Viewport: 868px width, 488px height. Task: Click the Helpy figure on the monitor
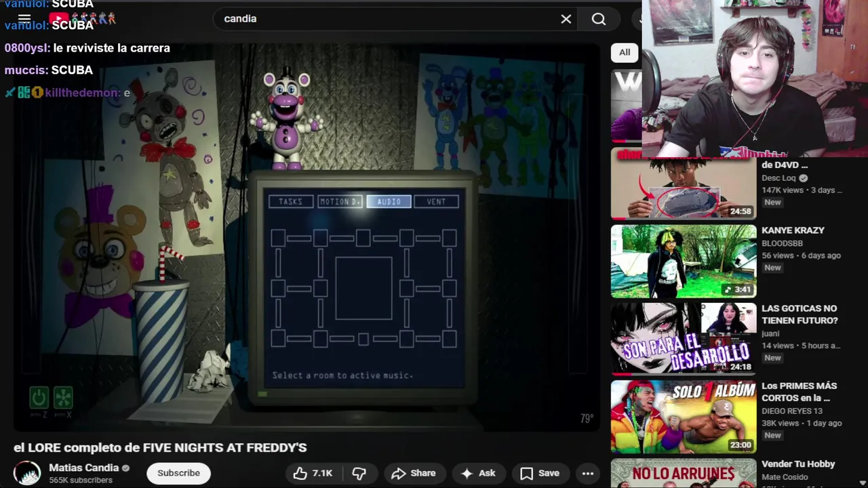[288, 121]
